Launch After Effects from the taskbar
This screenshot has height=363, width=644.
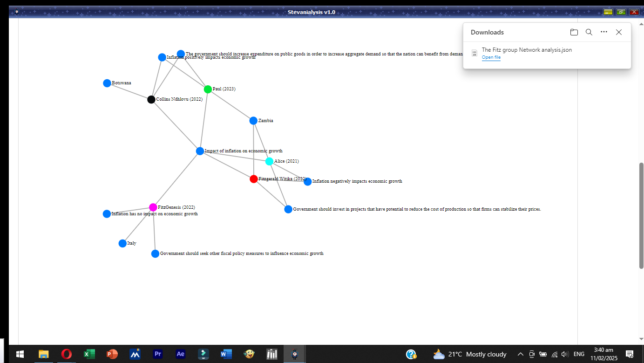[x=180, y=354]
